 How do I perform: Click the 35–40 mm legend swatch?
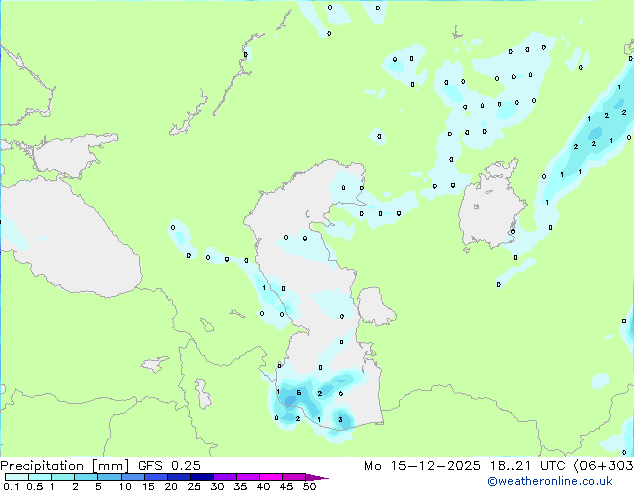[248, 477]
